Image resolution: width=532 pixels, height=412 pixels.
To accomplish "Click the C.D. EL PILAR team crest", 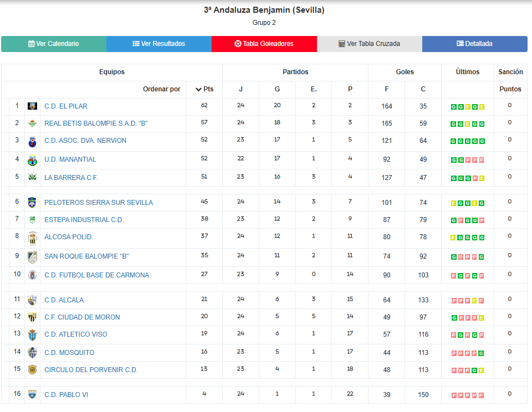I will (x=32, y=106).
